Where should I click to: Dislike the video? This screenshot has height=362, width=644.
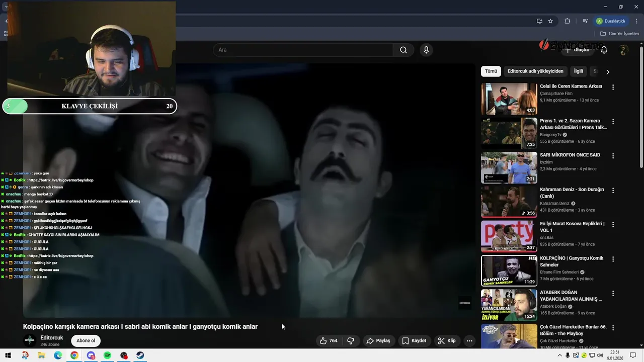tap(351, 340)
